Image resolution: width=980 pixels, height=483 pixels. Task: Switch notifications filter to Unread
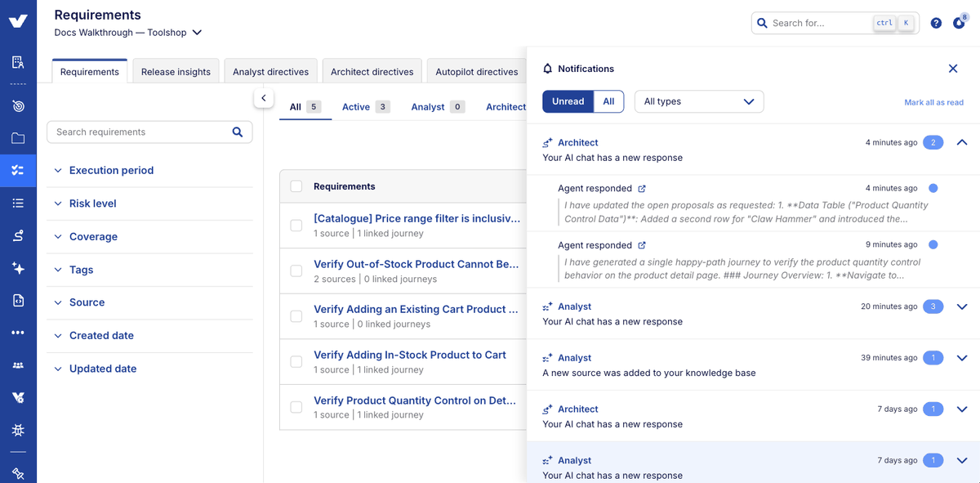pyautogui.click(x=568, y=101)
